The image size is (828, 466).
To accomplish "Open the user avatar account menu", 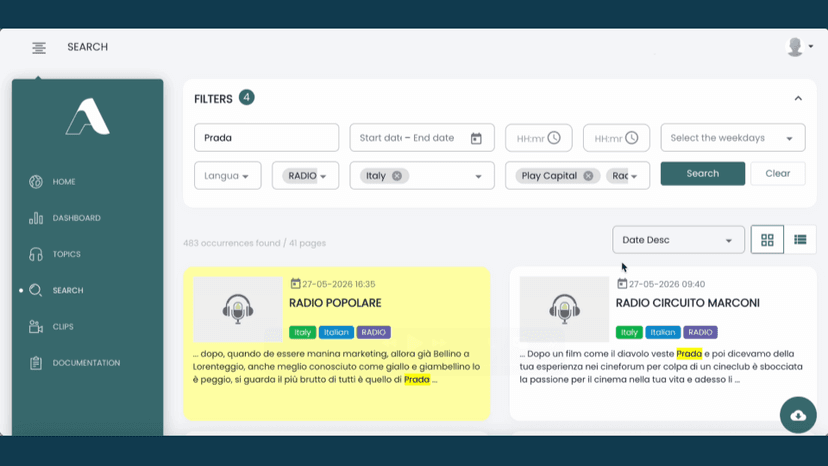I will coord(799,47).
